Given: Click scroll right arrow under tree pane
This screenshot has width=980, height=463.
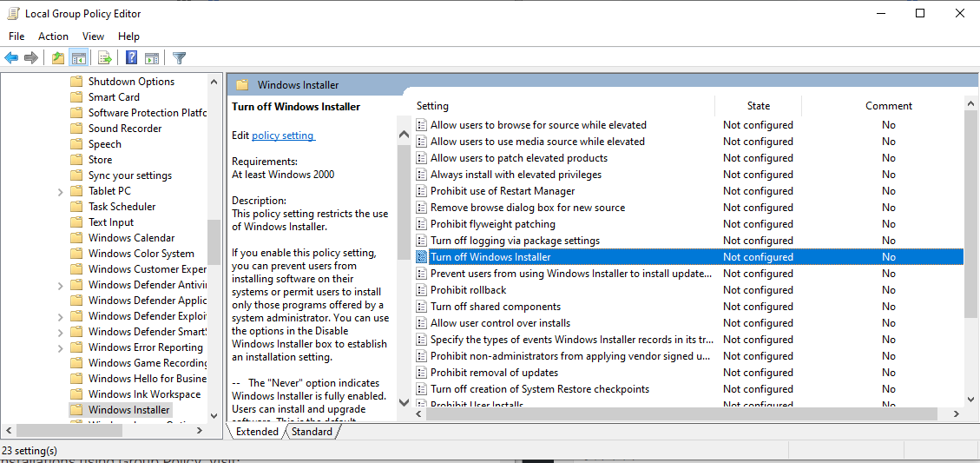Looking at the screenshot, I should (200, 431).
